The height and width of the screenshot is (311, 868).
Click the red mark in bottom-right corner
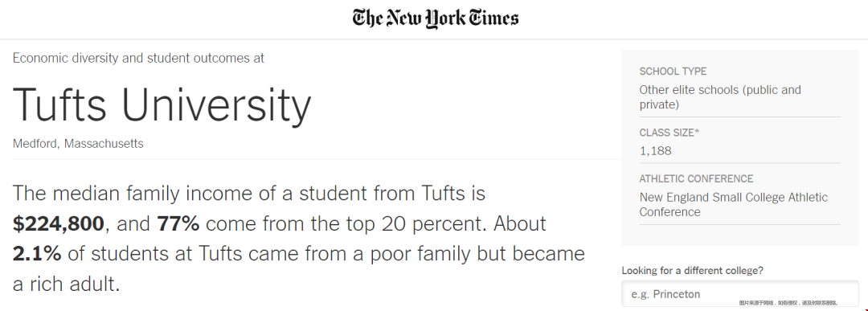coord(866,309)
